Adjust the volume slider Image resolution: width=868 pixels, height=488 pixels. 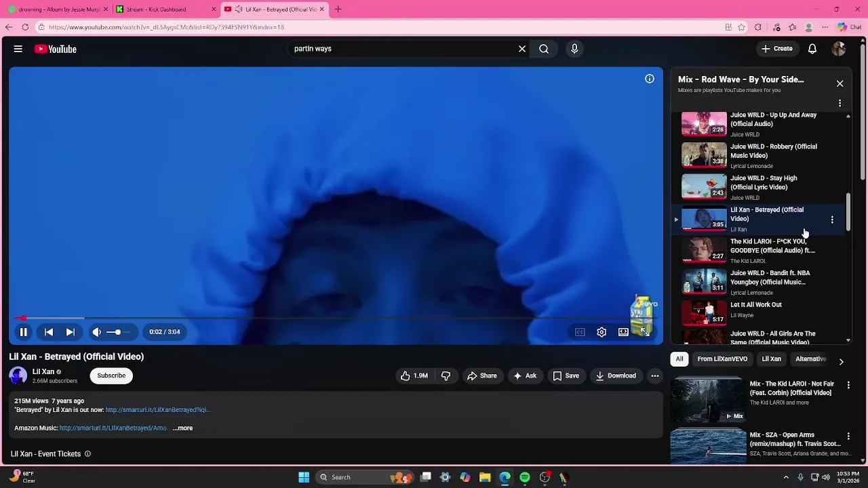pyautogui.click(x=118, y=332)
